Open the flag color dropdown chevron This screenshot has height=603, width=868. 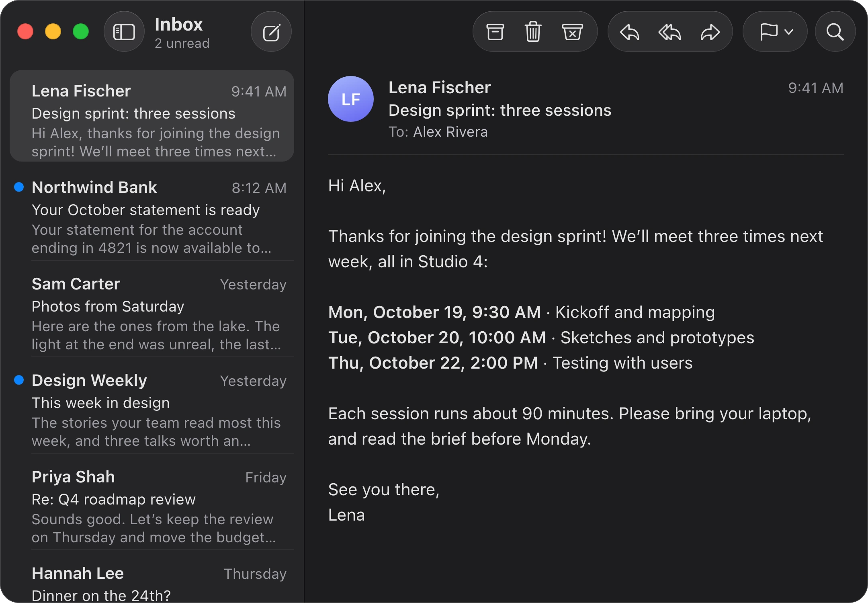coord(789,32)
